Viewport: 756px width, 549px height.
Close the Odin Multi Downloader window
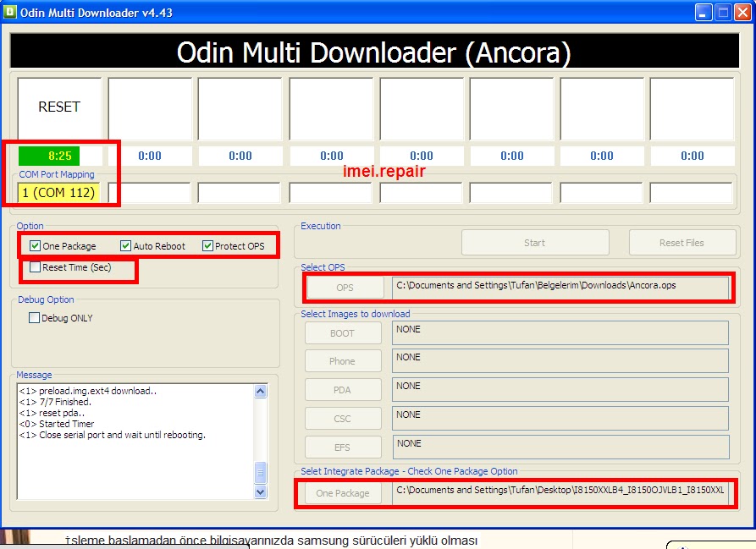(x=743, y=13)
